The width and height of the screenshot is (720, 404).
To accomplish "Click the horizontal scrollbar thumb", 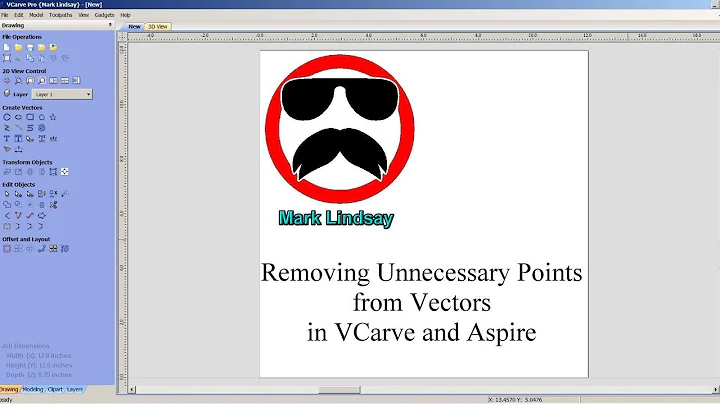I will [339, 390].
